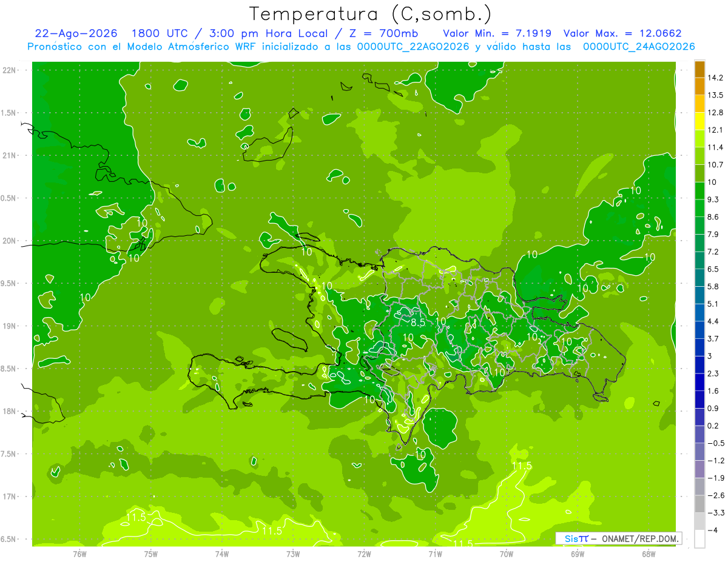Click the '72W' longitude axis label
The height and width of the screenshot is (562, 728).
click(x=364, y=553)
